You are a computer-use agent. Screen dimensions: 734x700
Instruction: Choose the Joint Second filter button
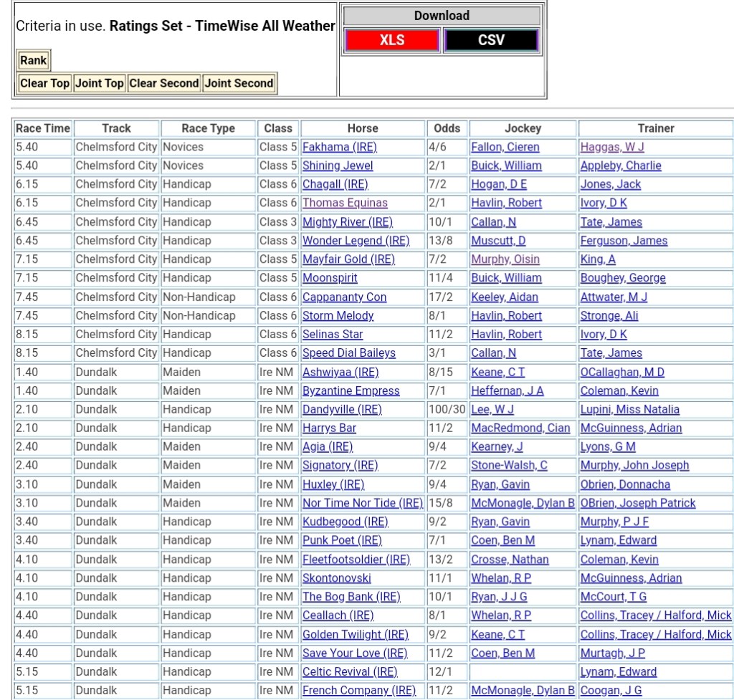click(239, 83)
